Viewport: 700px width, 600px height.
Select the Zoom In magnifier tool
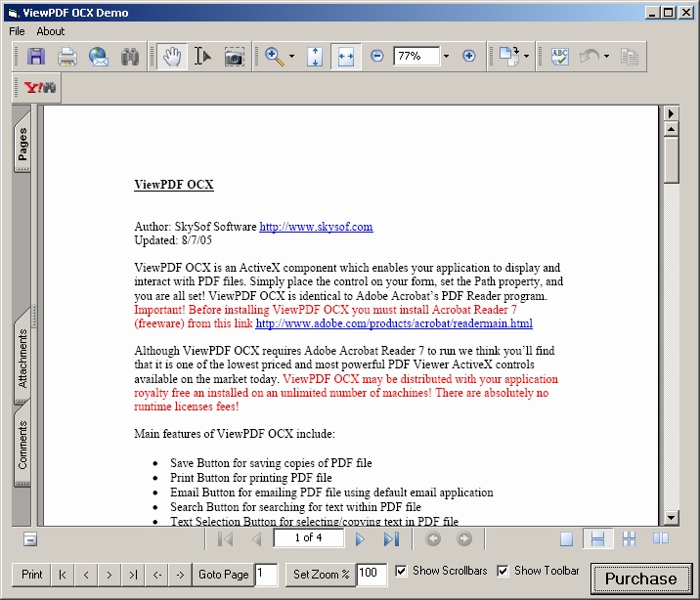click(x=274, y=57)
